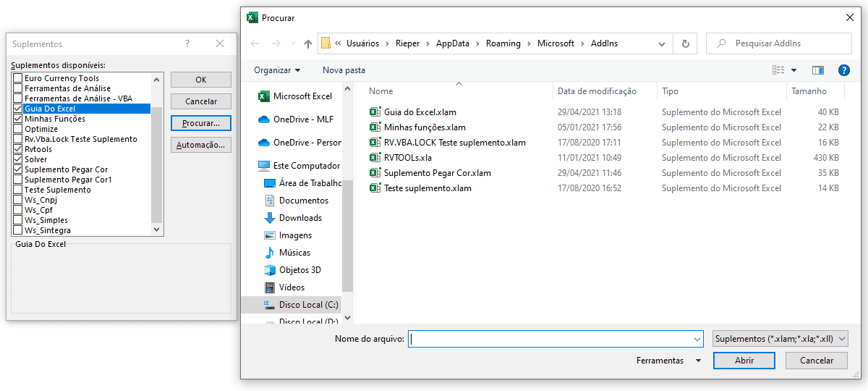This screenshot has width=868, height=391.
Task: Click Nova pasta to create a folder
Action: 344,70
